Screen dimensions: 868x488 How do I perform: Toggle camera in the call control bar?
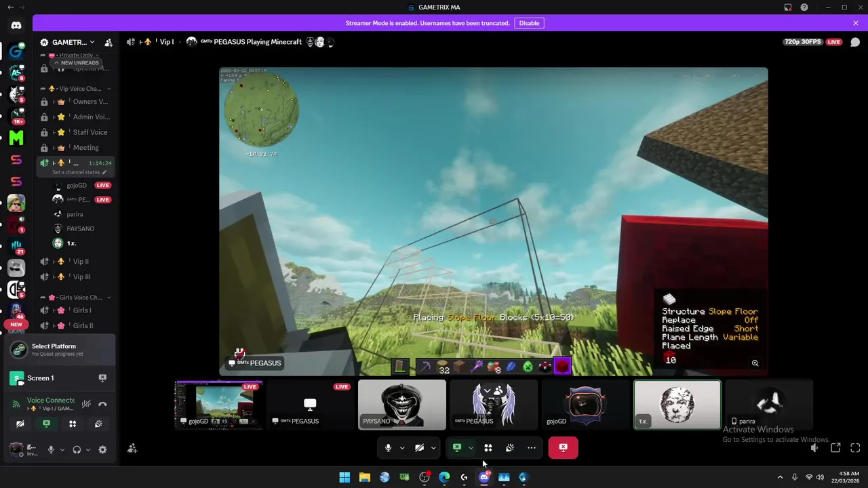419,447
